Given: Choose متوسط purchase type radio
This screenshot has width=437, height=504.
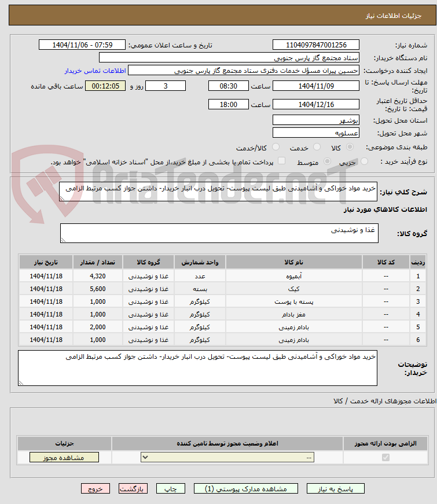Looking at the screenshot, I should [327, 161].
